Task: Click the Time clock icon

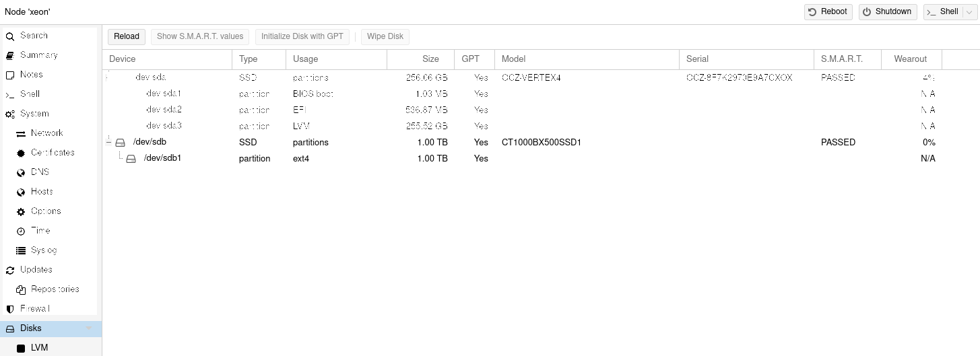Action: [x=21, y=232]
